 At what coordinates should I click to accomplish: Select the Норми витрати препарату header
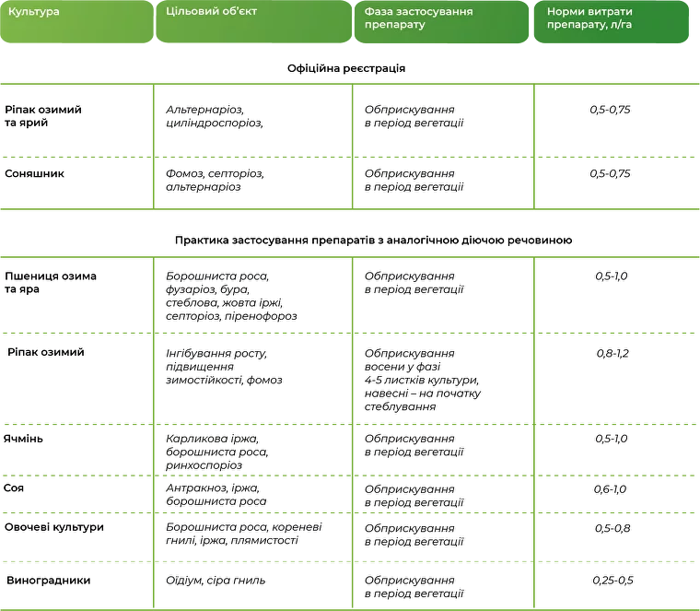coord(612,22)
